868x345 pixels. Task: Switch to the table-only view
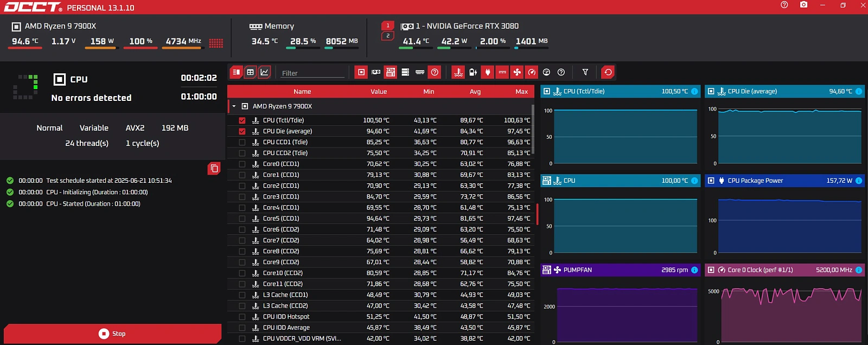coord(250,72)
